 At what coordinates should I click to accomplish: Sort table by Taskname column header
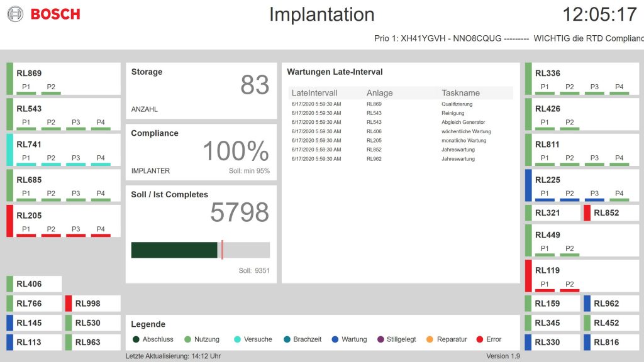pyautogui.click(x=460, y=93)
